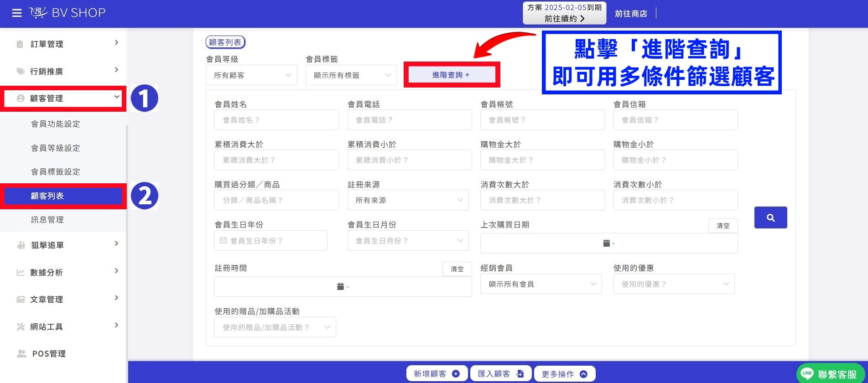Expand the 訂單管理 menu

[116, 42]
